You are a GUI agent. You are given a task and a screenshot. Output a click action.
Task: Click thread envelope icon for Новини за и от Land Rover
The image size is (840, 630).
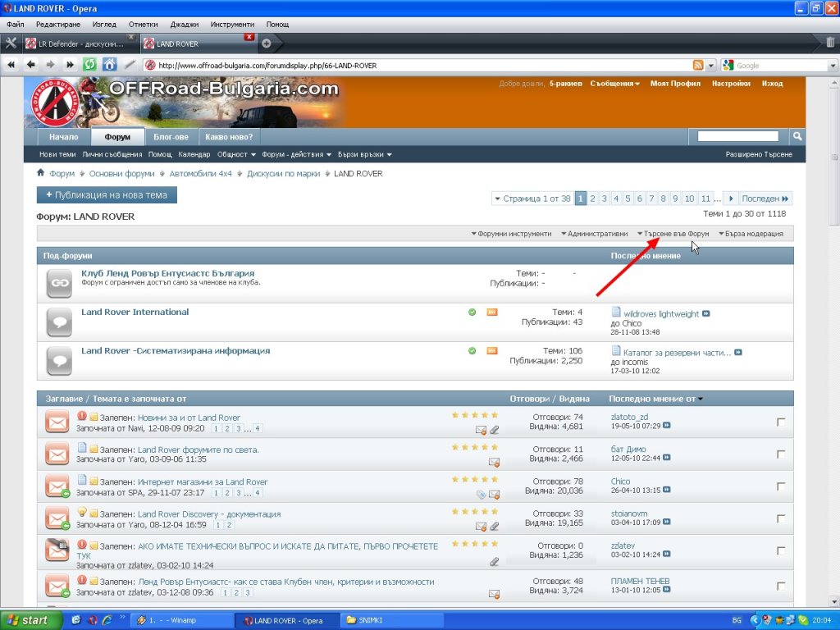point(57,422)
